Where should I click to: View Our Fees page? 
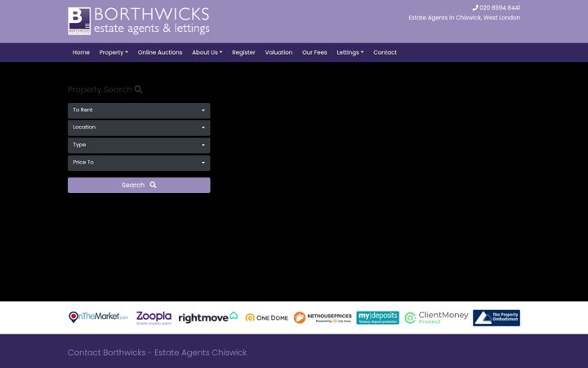[x=314, y=52]
